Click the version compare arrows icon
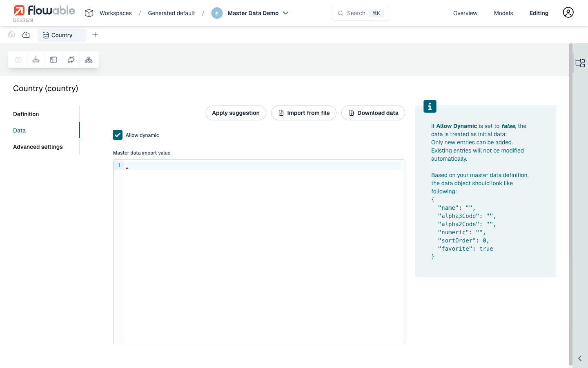The image size is (588, 368). 71,60
